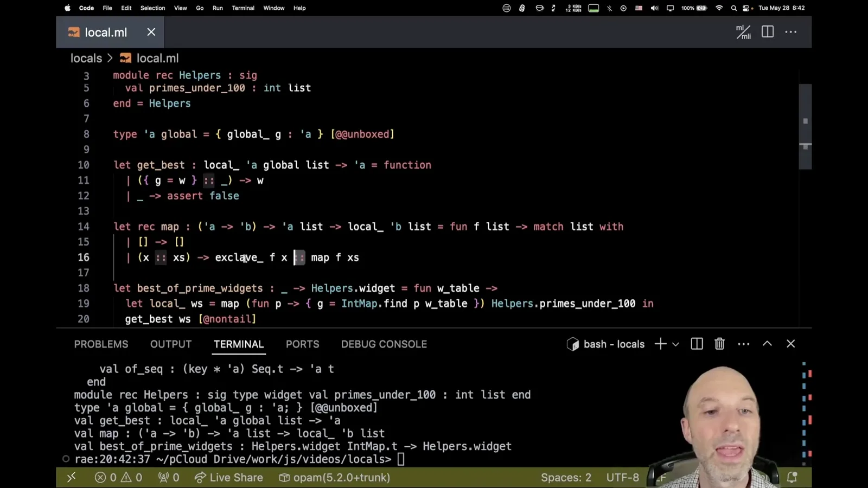Split the editor to the right
Image resolution: width=868 pixels, height=488 pixels.
(x=768, y=32)
